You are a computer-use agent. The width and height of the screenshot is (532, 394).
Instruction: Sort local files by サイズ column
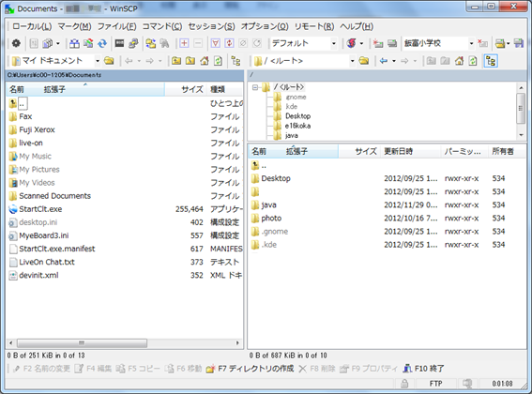(187, 89)
